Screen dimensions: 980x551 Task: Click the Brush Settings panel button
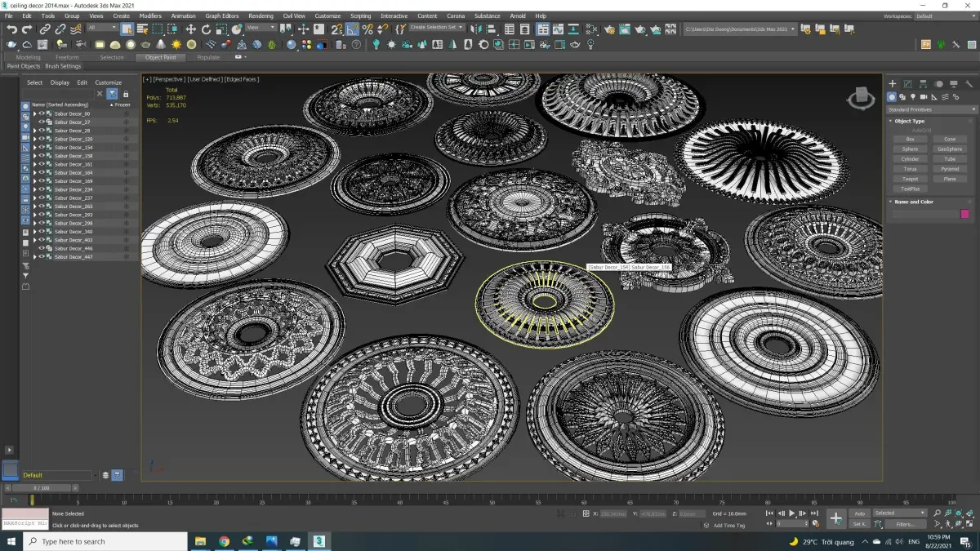(x=63, y=66)
